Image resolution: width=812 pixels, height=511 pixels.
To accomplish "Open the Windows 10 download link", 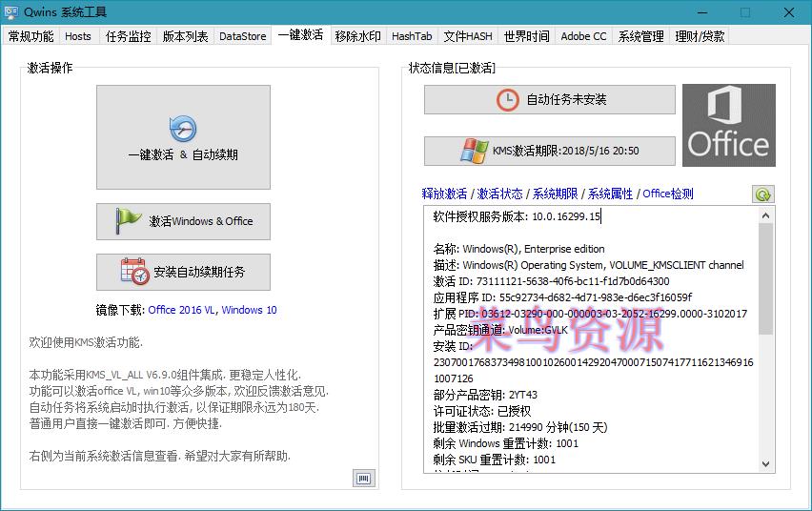I will pos(249,310).
